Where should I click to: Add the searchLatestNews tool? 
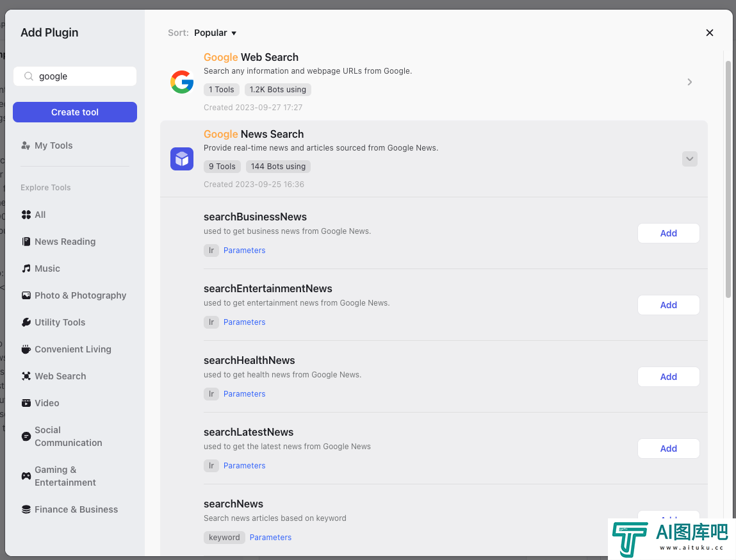pos(668,449)
